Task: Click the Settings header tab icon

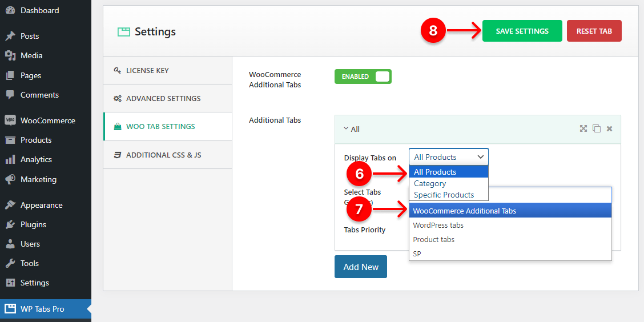Action: point(124,31)
